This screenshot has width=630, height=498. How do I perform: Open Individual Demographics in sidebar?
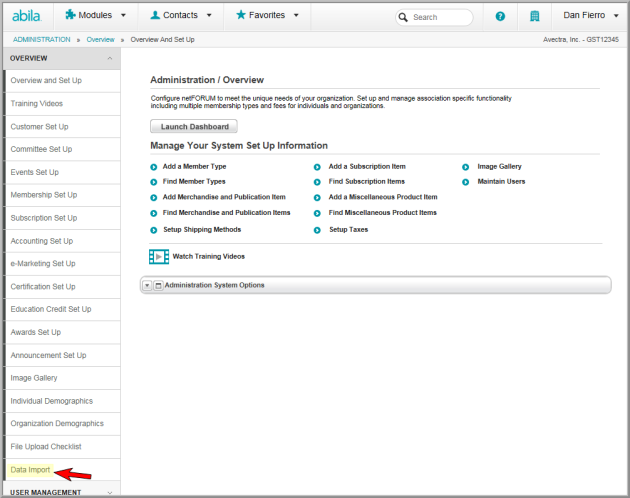[x=63, y=401]
